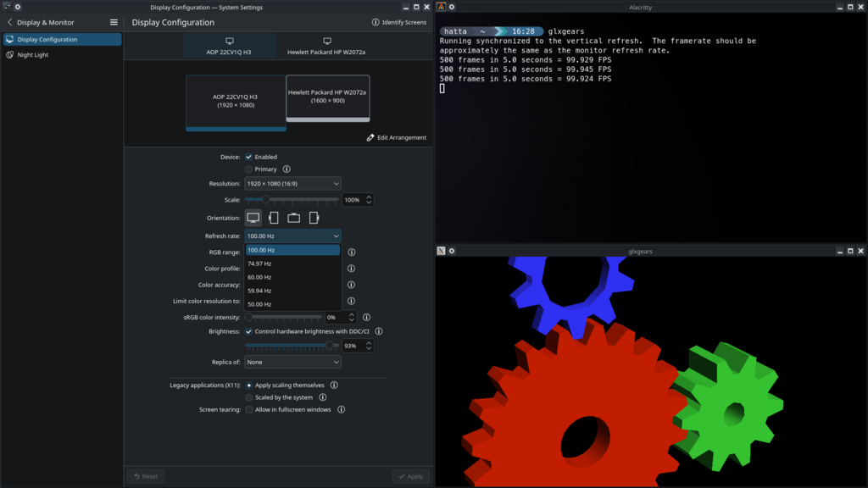Select upside-down orientation icon
The width and height of the screenshot is (868, 488).
(x=294, y=218)
